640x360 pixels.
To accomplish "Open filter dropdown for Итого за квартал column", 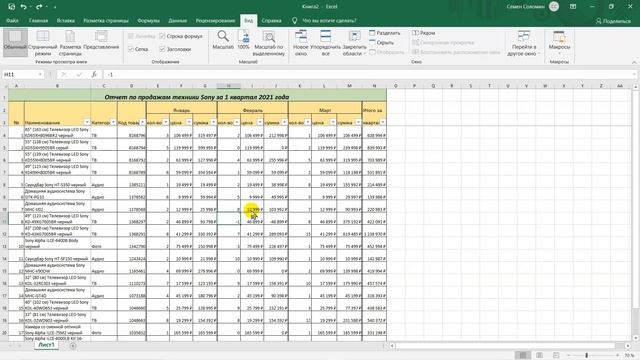I will [x=382, y=122].
